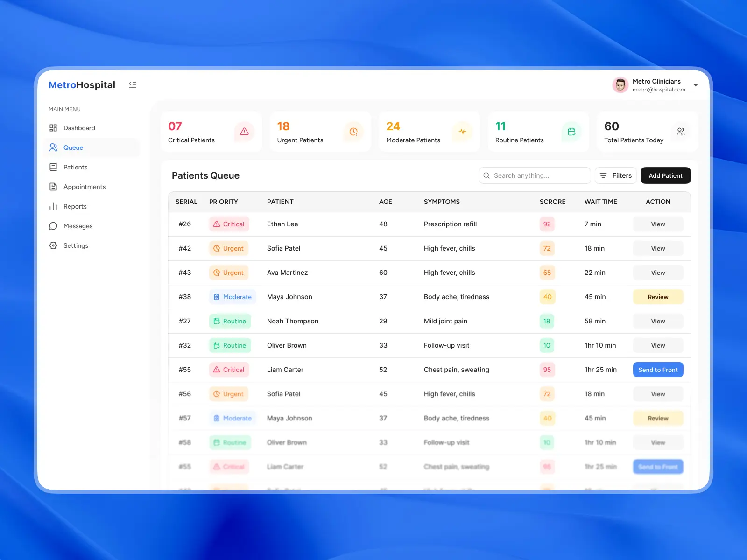This screenshot has width=747, height=560.
Task: Select the Reports menu item
Action: click(92, 206)
